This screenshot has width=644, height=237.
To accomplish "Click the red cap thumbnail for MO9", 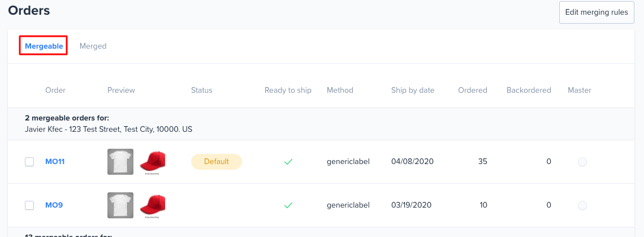I will pos(152,206).
